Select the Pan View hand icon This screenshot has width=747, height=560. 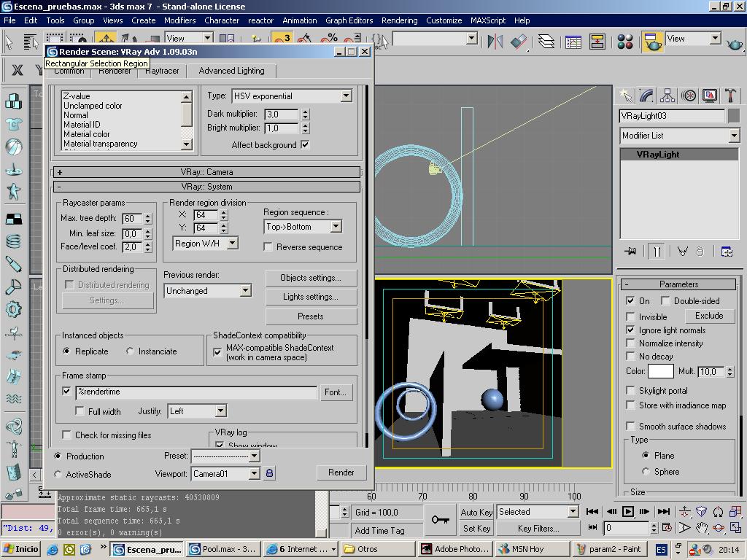(701, 528)
